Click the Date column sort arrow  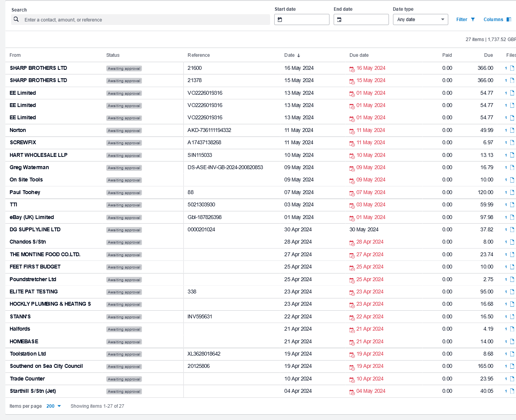pyautogui.click(x=298, y=56)
